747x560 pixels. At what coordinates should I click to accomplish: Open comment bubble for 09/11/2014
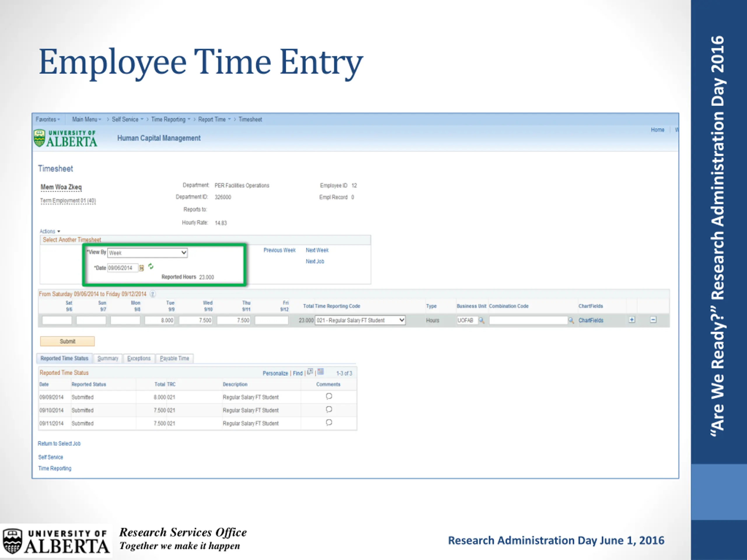(329, 423)
